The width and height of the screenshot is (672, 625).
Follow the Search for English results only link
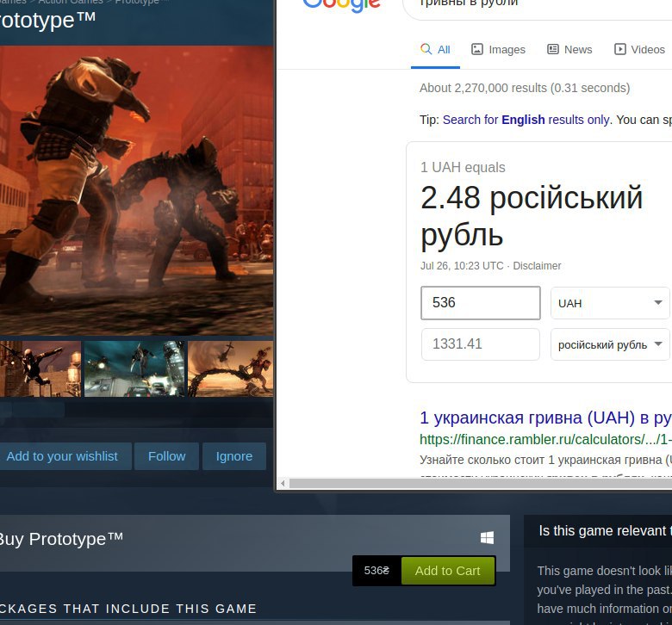(x=526, y=120)
